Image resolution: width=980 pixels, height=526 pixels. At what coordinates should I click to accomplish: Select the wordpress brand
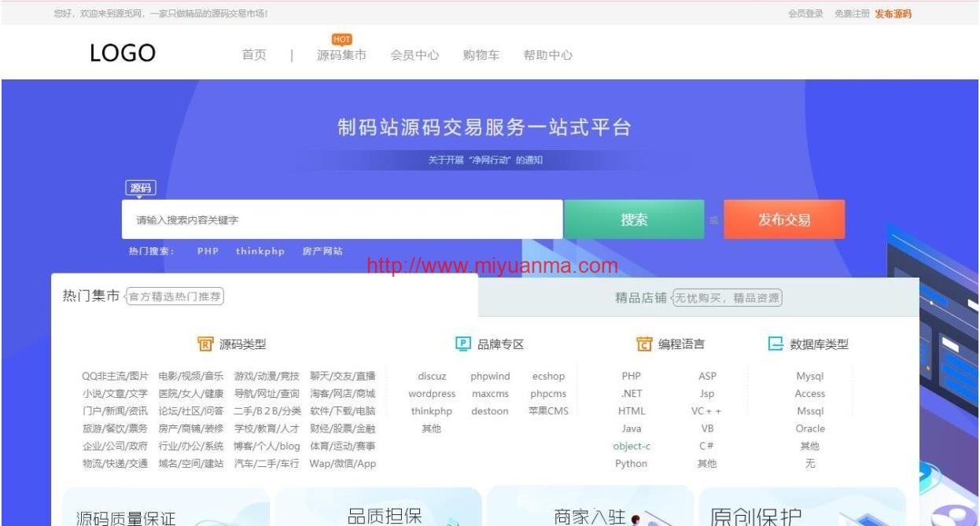[x=432, y=393]
